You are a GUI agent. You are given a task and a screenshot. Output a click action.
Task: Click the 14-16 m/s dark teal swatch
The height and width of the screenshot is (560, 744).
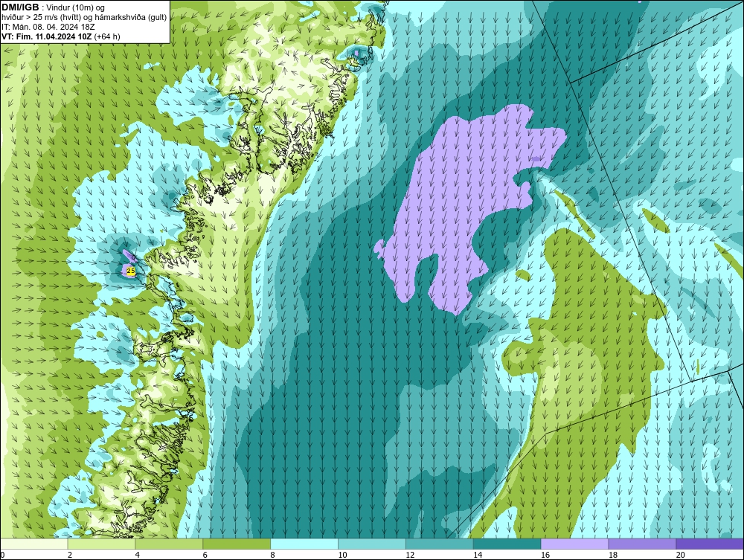coord(507,544)
